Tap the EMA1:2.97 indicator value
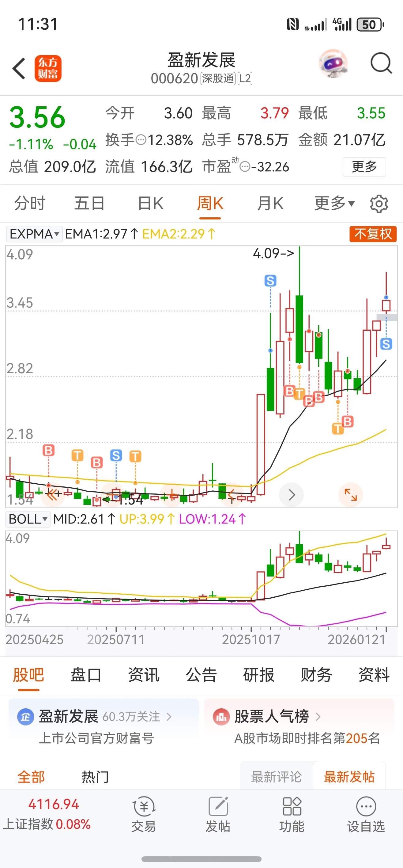This screenshot has height=868, width=403. click(x=101, y=234)
